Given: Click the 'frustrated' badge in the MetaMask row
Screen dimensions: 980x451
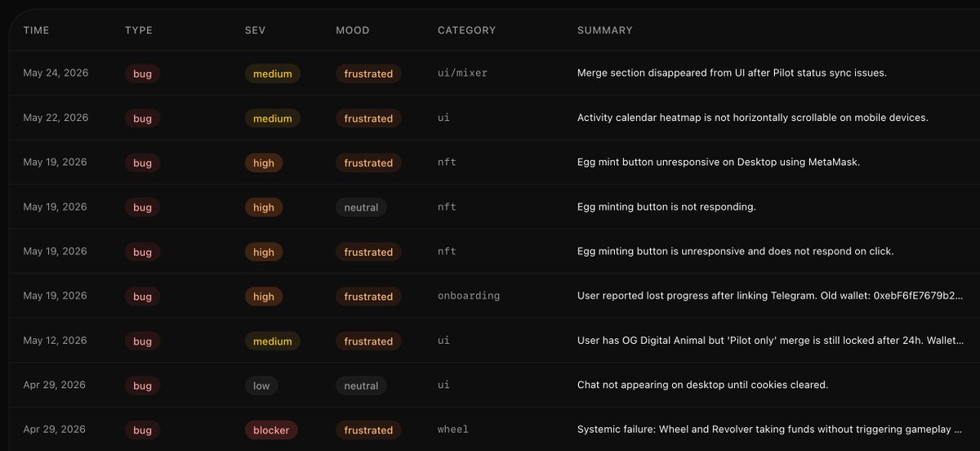Looking at the screenshot, I should pos(368,163).
